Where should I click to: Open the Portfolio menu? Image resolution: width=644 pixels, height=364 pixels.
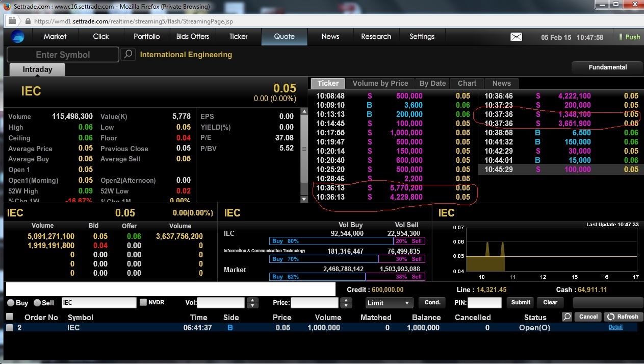point(147,37)
